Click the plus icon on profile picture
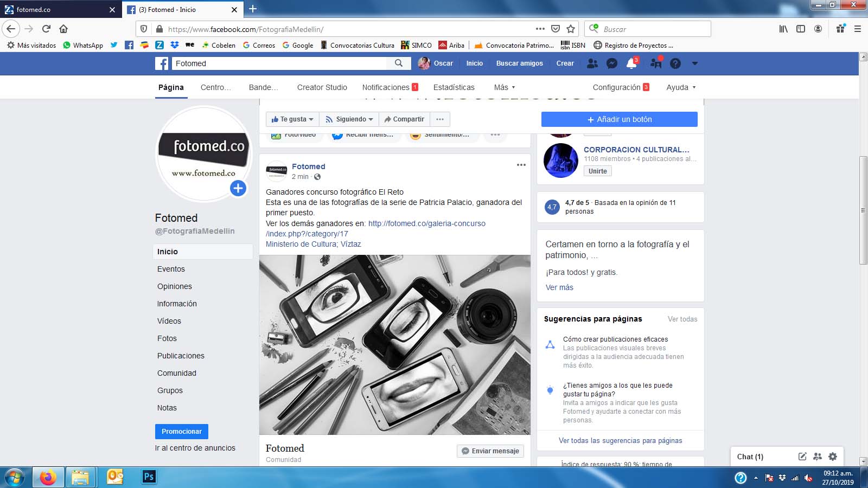 pyautogui.click(x=238, y=188)
